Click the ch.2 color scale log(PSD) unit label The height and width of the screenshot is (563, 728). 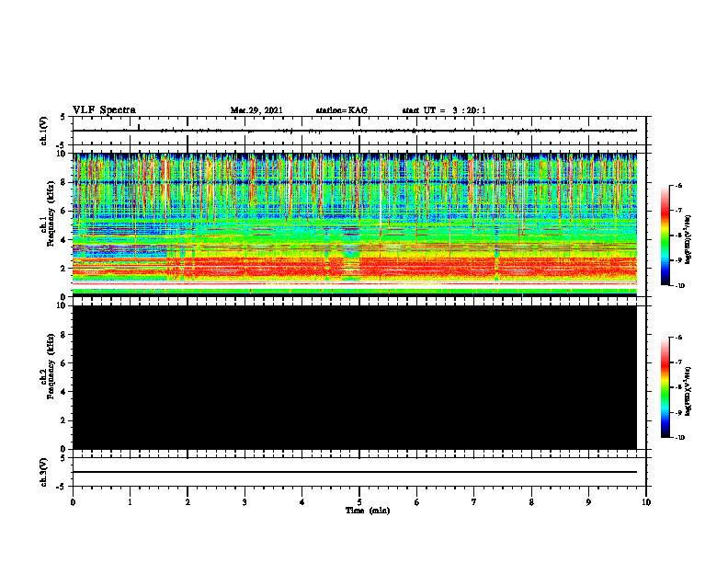click(688, 392)
